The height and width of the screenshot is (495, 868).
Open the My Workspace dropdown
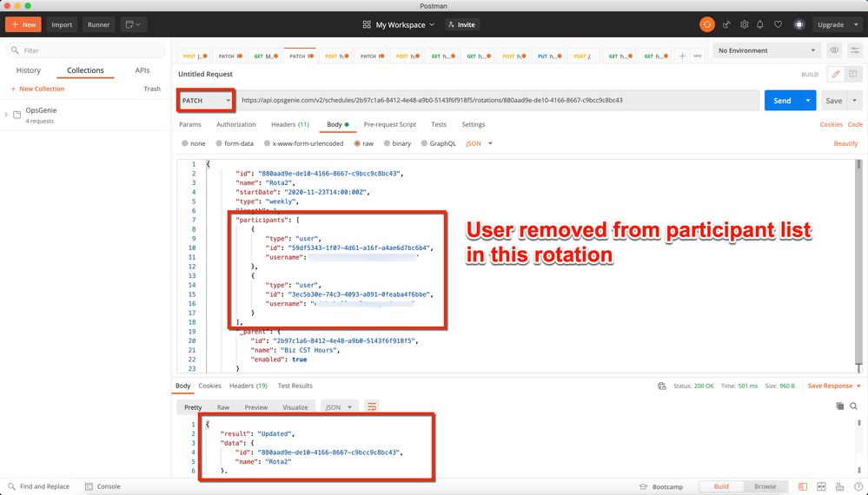coord(399,24)
